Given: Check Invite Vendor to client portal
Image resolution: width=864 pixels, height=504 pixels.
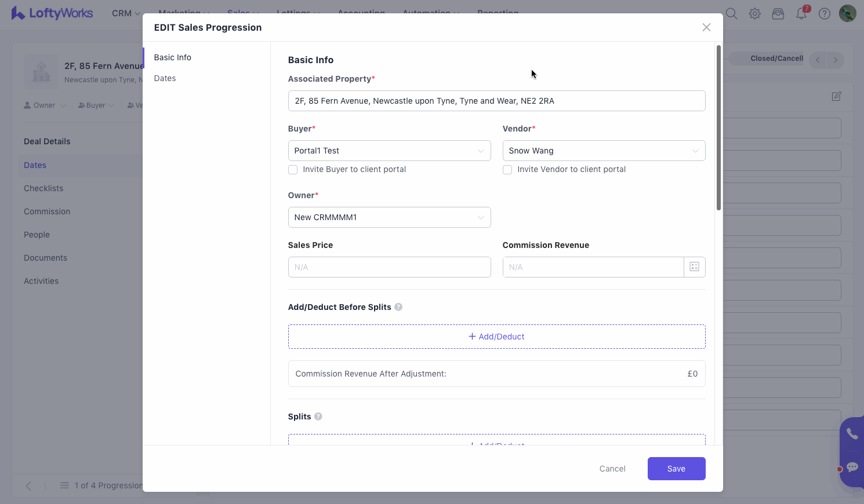Looking at the screenshot, I should coord(507,170).
